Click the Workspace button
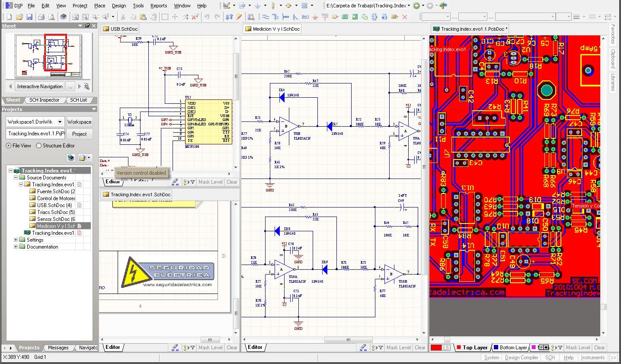This screenshot has height=364, width=621. 79,122
